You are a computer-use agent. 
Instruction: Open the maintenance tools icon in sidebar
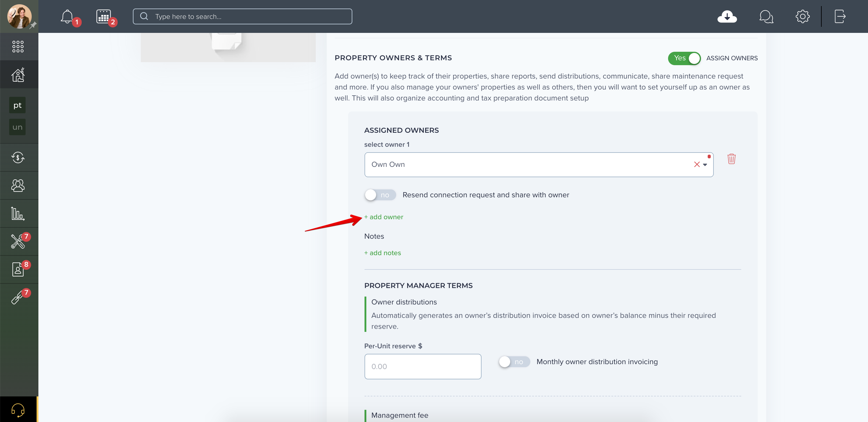[x=18, y=241]
